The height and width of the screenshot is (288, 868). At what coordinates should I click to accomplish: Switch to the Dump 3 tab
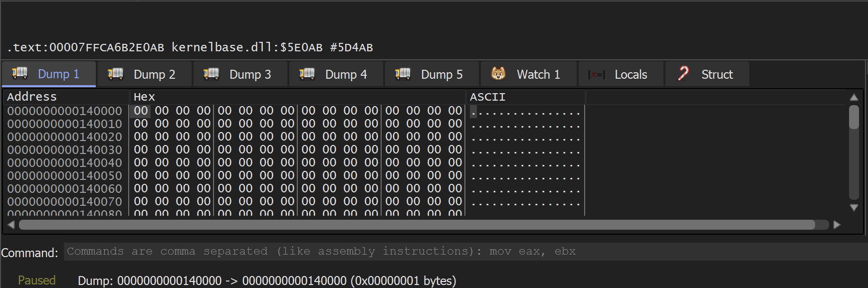point(240,74)
